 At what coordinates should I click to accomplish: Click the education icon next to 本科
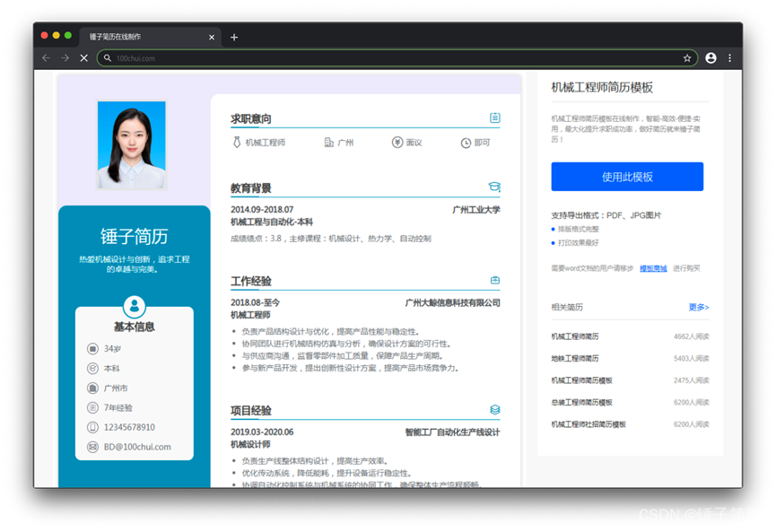pyautogui.click(x=92, y=368)
